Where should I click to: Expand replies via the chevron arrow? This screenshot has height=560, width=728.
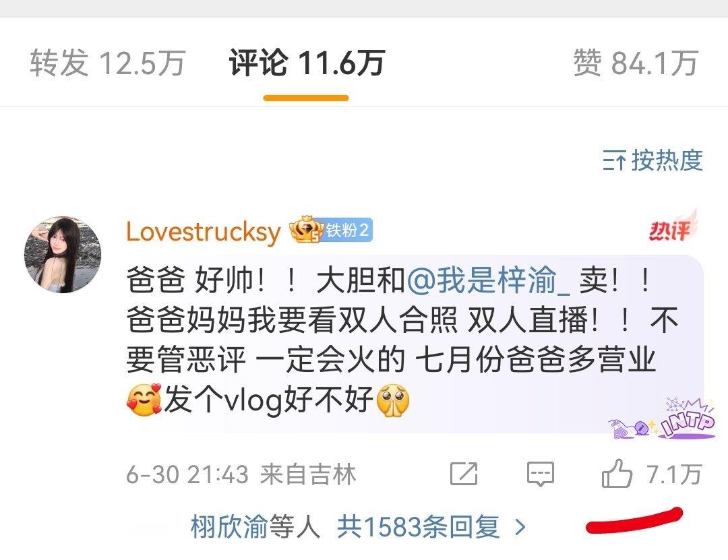(521, 527)
